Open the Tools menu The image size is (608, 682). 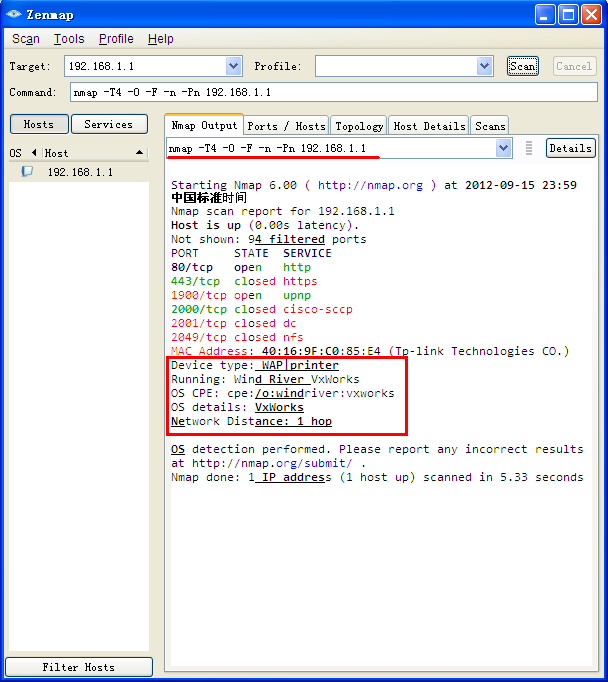click(69, 39)
